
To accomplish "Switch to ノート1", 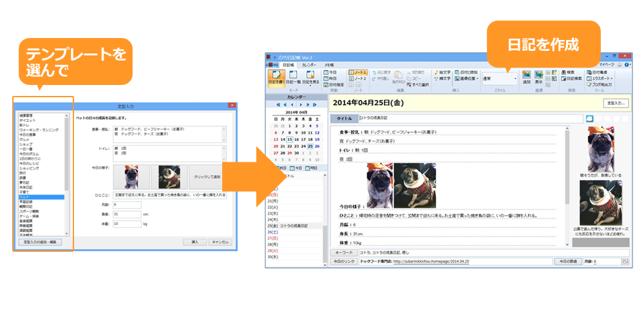I will point(357,72).
